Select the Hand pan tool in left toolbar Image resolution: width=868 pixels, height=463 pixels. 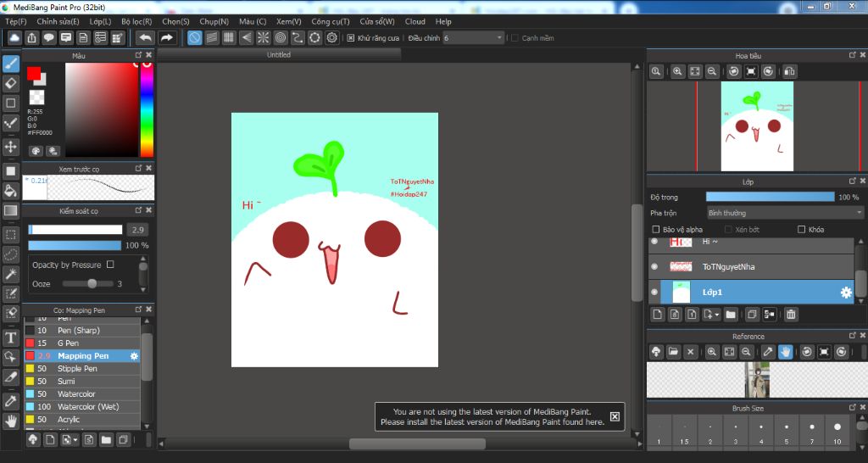point(10,421)
